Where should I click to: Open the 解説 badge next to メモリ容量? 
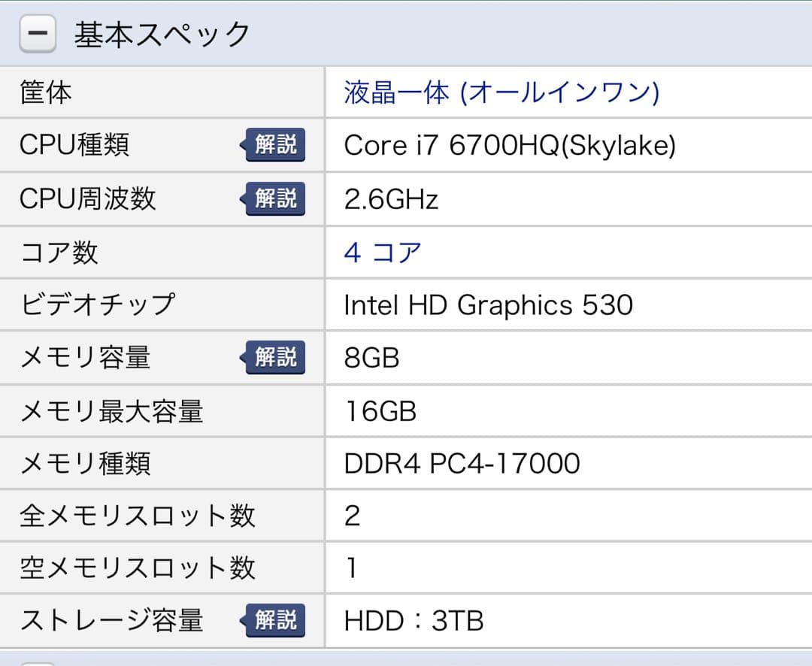[x=274, y=358]
